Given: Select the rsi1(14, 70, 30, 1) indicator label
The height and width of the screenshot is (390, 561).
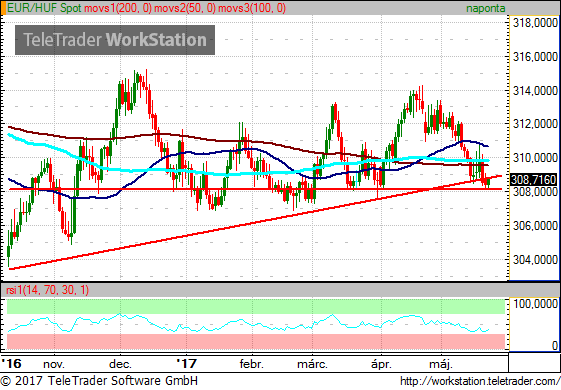Looking at the screenshot, I should coord(48,290).
